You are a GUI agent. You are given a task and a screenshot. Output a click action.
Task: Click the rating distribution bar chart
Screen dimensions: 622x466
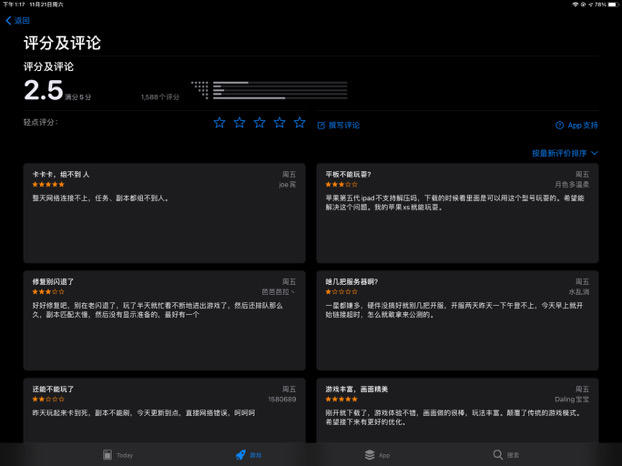click(x=269, y=90)
